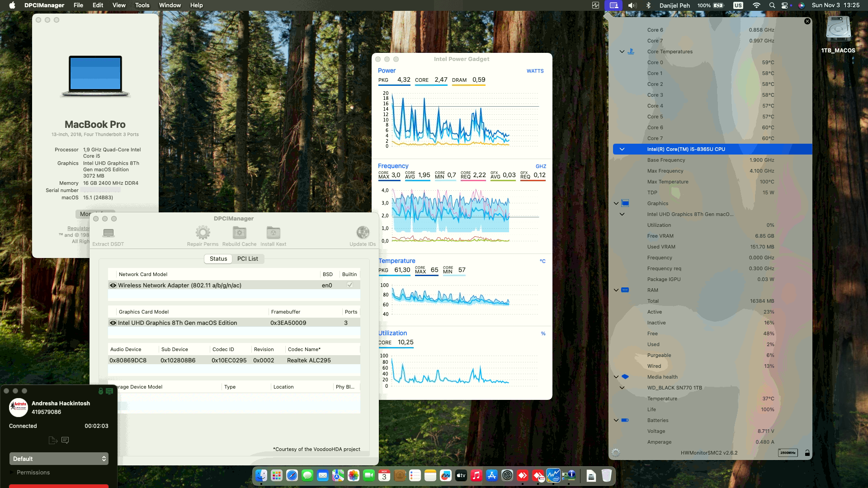The height and width of the screenshot is (488, 868).
Task: Click the Media health drive icon
Action: 625,377
